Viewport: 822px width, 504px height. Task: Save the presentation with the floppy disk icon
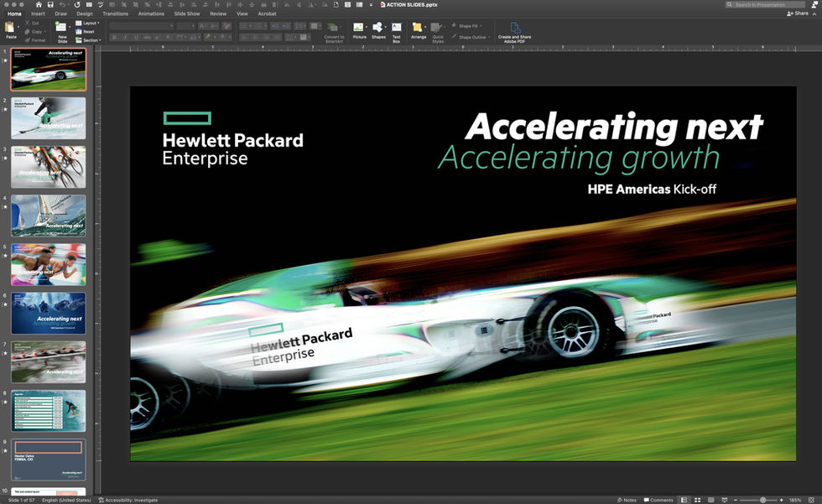pos(50,4)
